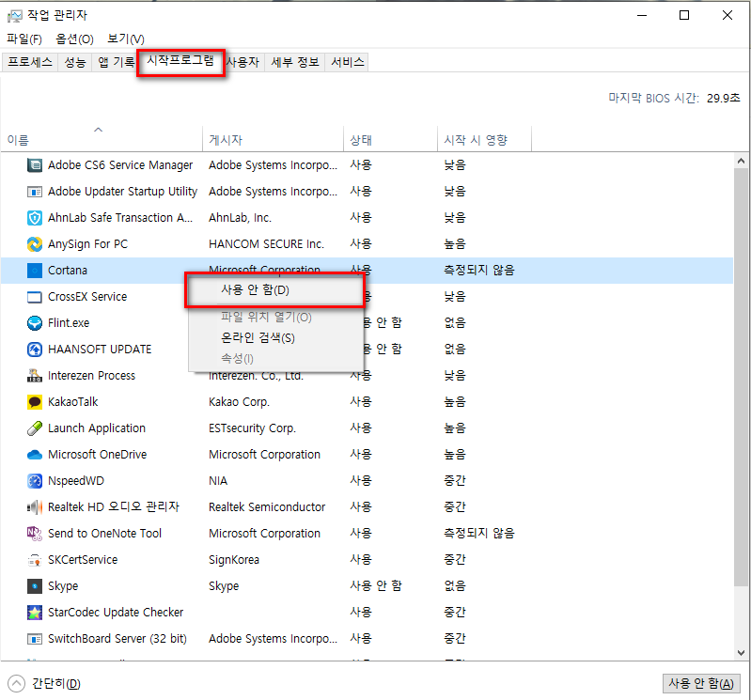The width and height of the screenshot is (751, 700).
Task: Click the KakaoTalk yellow icon
Action: click(x=35, y=402)
